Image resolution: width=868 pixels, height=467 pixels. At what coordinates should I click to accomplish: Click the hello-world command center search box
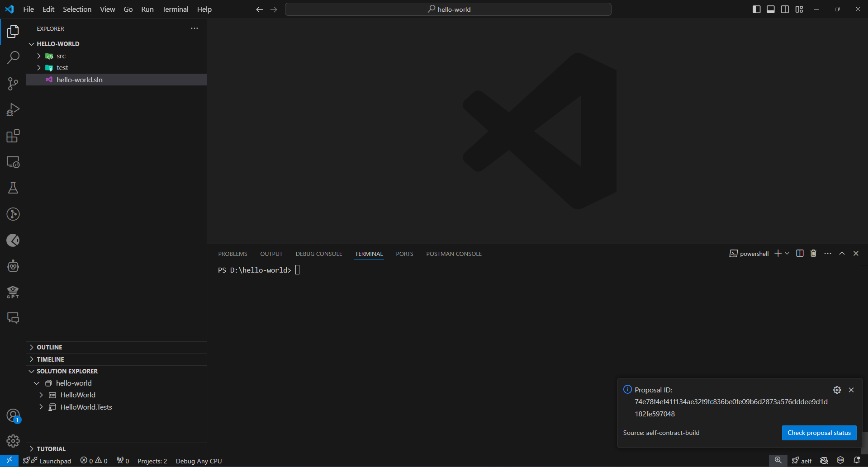point(448,9)
